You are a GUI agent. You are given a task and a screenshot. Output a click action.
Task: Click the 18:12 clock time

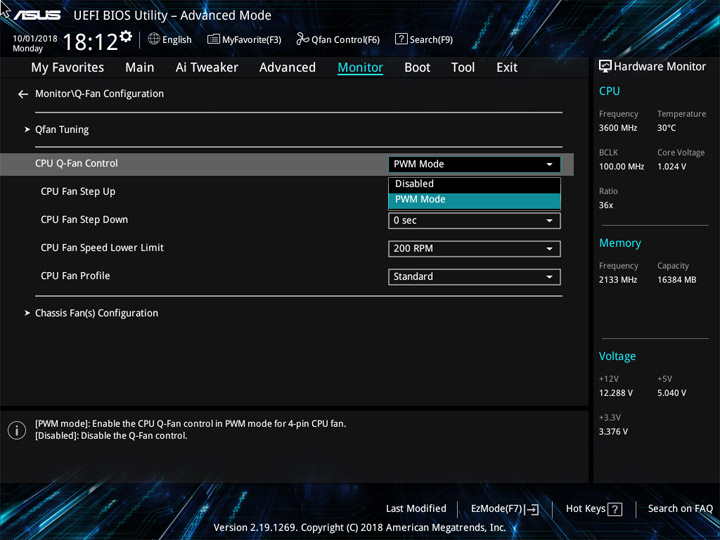point(90,42)
